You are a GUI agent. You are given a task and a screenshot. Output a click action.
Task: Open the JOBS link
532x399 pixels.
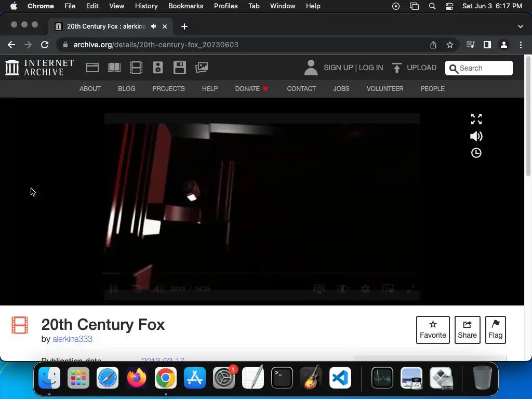[341, 88]
